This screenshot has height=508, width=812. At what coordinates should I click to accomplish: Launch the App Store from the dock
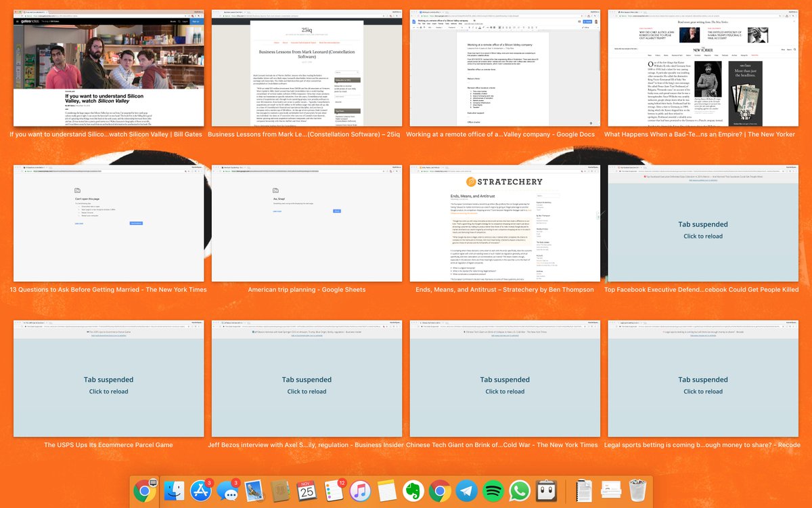(x=200, y=490)
